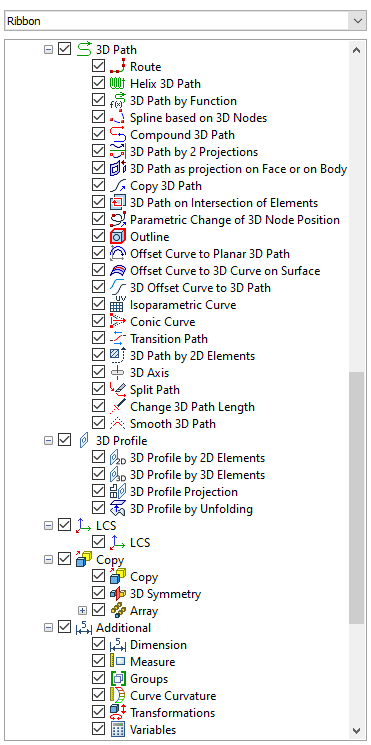The height and width of the screenshot is (745, 371).
Task: Click the 3D Profile by Unfolding icon
Action: [x=117, y=509]
